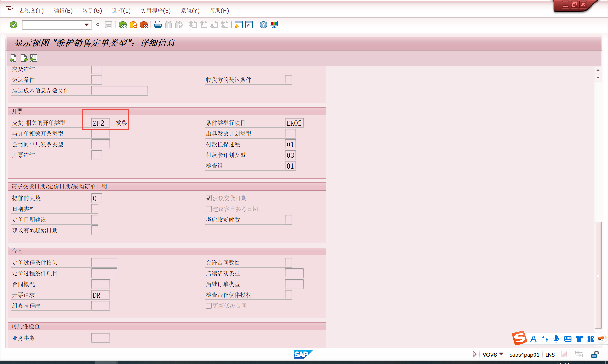This screenshot has height=364, width=608.
Task: Click the orange Exit icon
Action: tap(133, 25)
